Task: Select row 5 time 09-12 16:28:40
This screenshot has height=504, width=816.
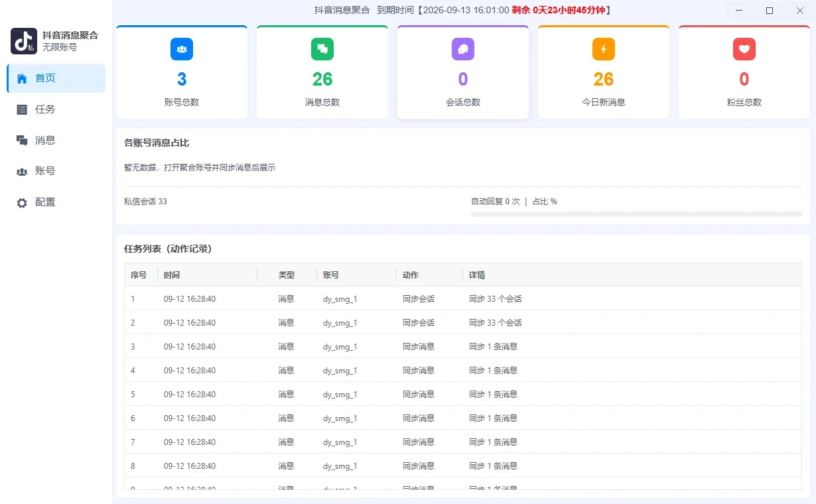Action: pyautogui.click(x=190, y=395)
